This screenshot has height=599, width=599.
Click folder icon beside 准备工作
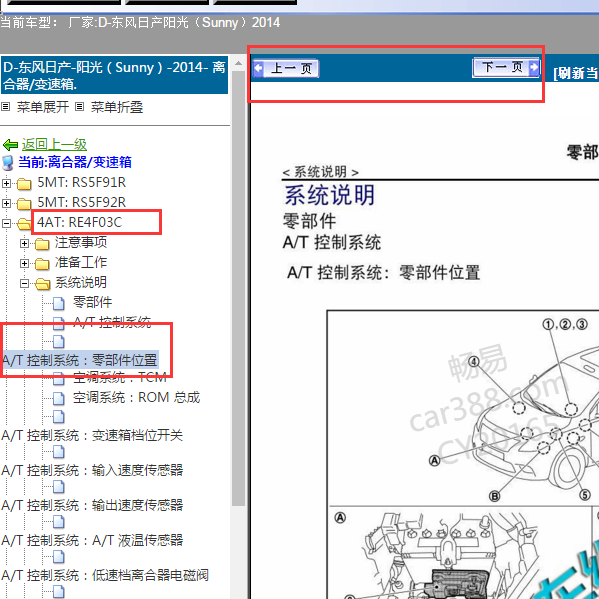pos(42,264)
